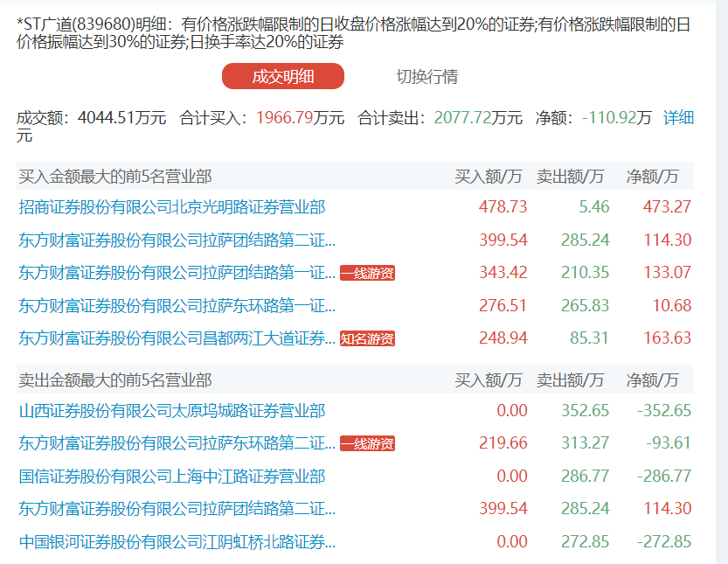The image size is (728, 564).
Task: Click buy amount 219.66
Action: point(503,442)
